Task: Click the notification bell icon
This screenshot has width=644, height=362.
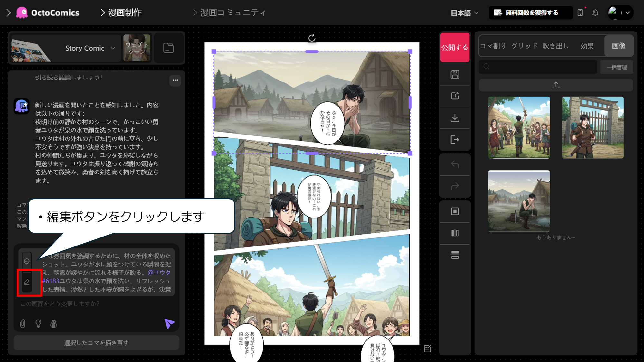Action: [595, 13]
